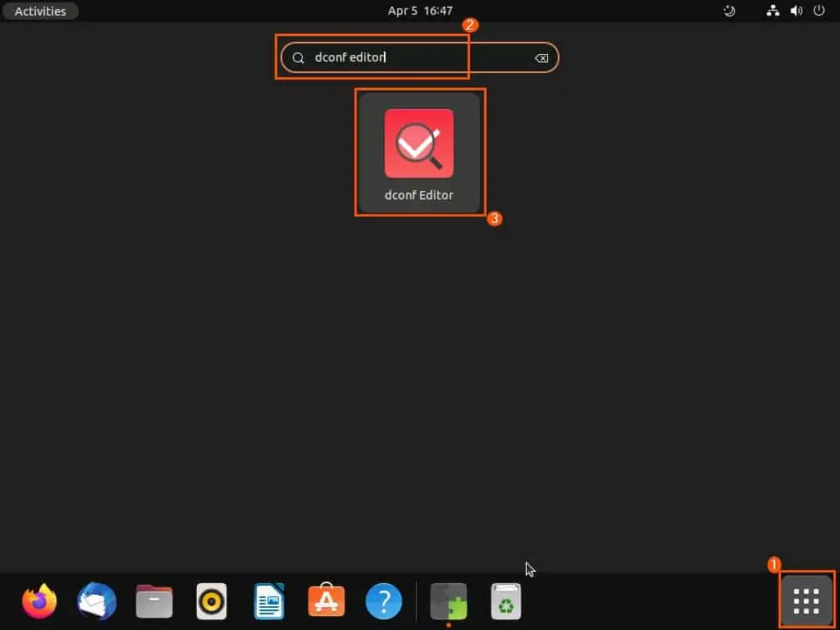
Task: Clear the search text with the backspace icon
Action: click(541, 58)
